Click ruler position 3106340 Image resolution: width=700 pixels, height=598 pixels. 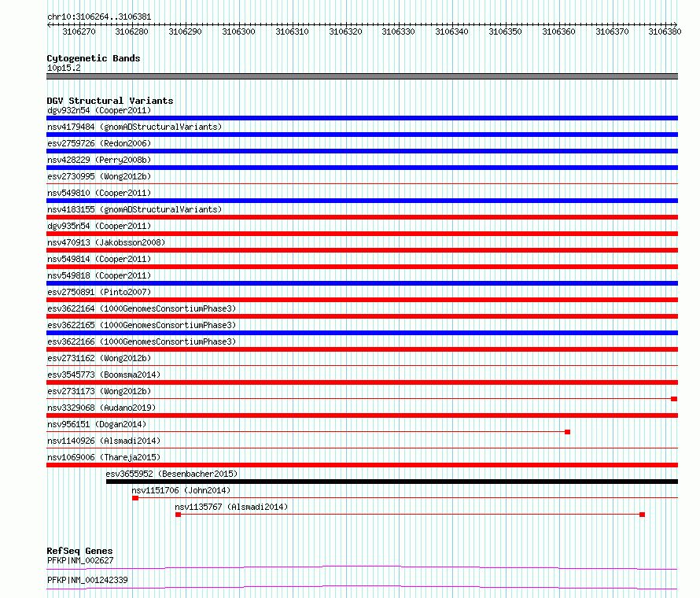[x=451, y=31]
